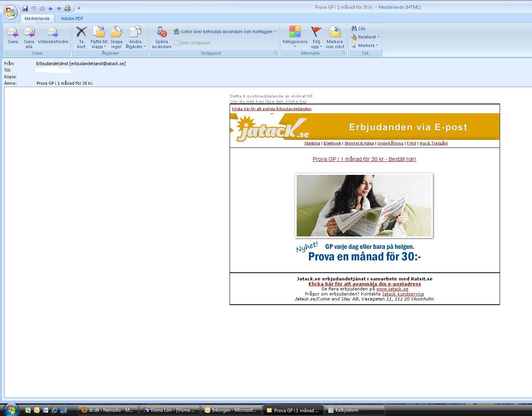Click photo of woman reading newspaper
Image resolution: width=532 pixels, height=416 pixels.
coord(364,206)
